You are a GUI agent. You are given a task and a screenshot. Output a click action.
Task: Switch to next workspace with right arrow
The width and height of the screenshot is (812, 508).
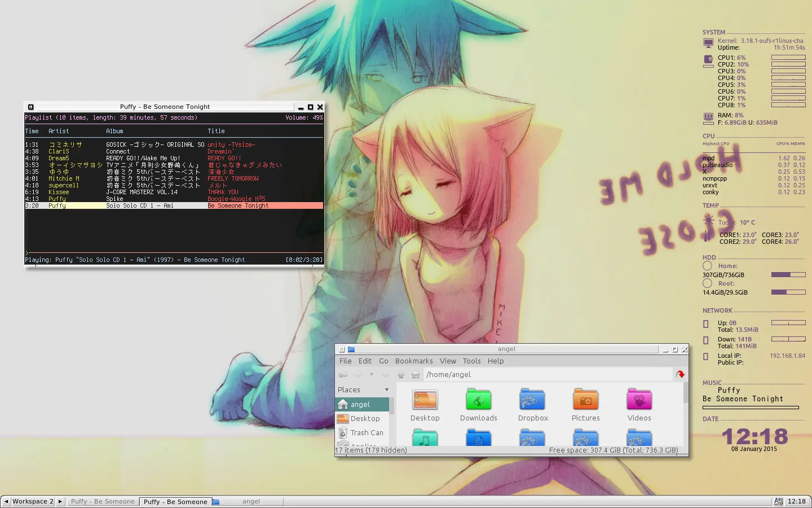point(60,501)
